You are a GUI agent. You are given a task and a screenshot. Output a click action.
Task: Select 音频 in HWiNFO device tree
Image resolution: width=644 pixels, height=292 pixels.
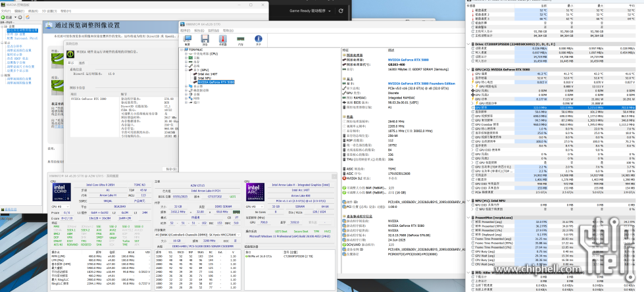pyautogui.click(x=195, y=95)
